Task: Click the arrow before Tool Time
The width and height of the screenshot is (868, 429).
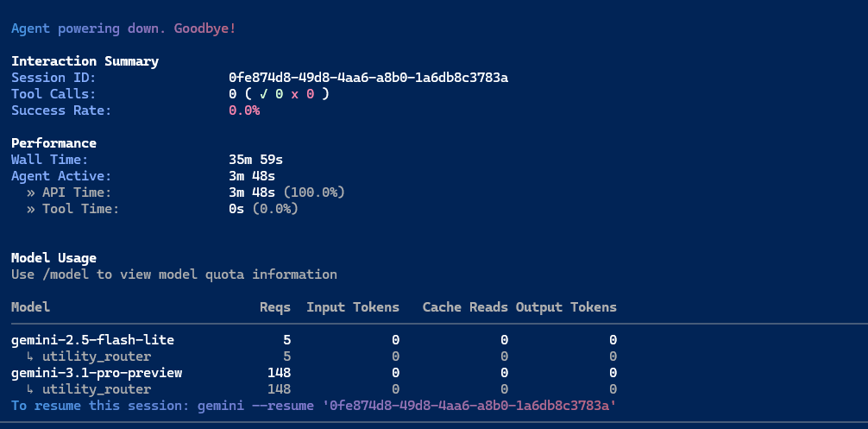Action: click(x=30, y=209)
